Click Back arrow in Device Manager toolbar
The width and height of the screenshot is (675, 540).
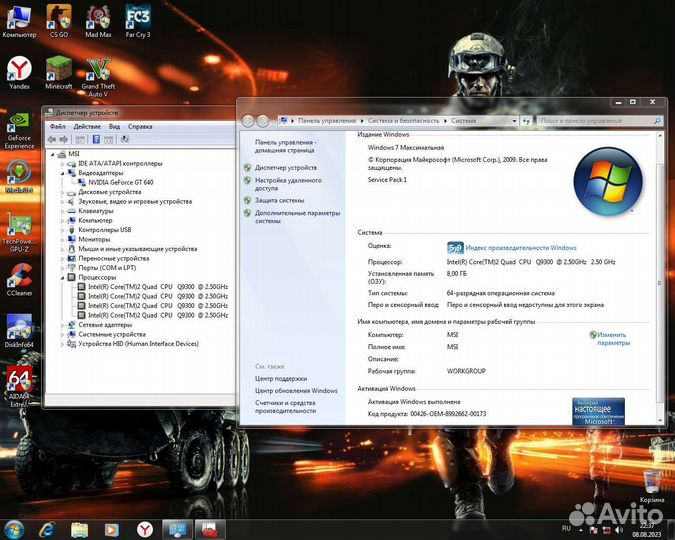pos(52,139)
